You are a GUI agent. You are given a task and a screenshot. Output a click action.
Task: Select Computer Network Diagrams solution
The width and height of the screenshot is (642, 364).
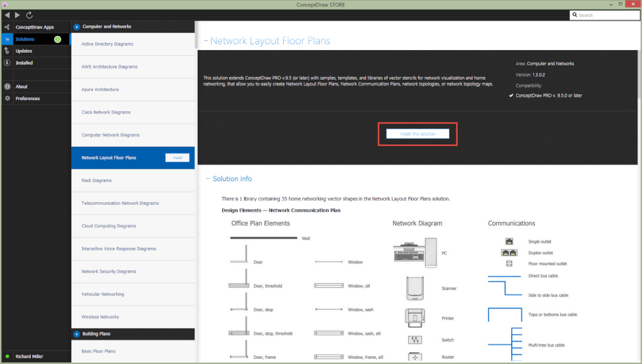[x=133, y=135]
